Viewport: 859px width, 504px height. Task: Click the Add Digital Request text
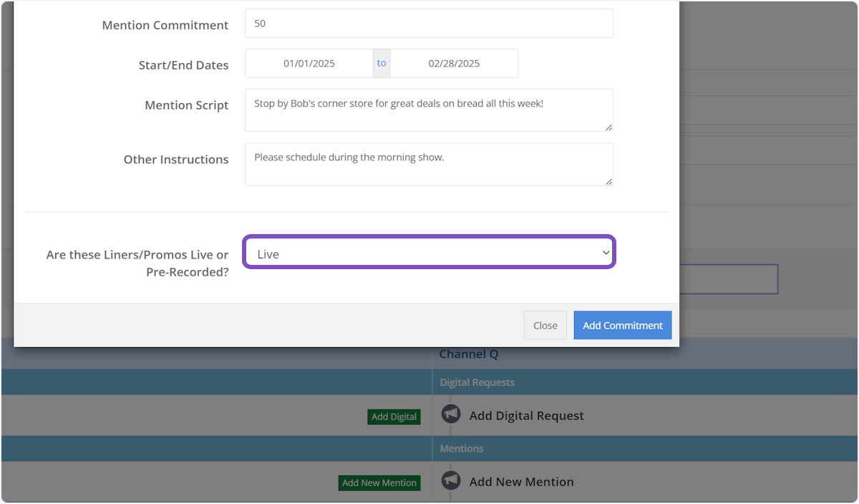tap(526, 416)
